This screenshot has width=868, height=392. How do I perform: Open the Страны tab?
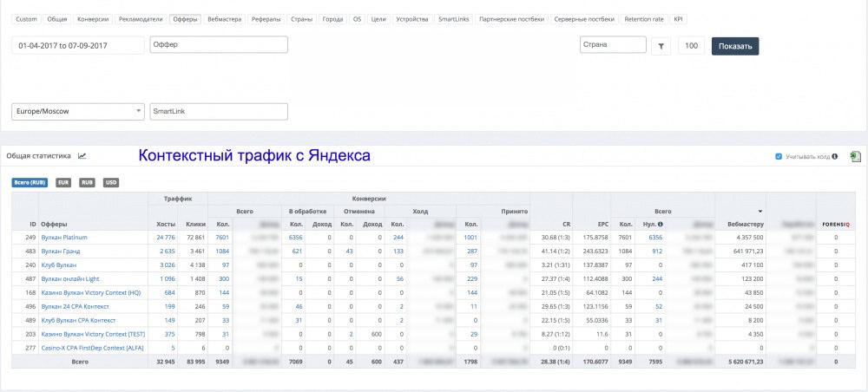click(301, 19)
